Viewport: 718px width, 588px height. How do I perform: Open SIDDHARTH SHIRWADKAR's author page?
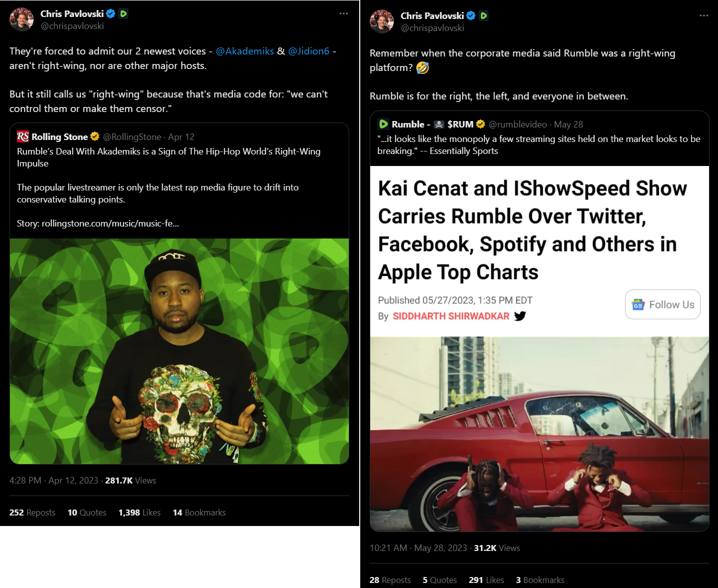451,316
